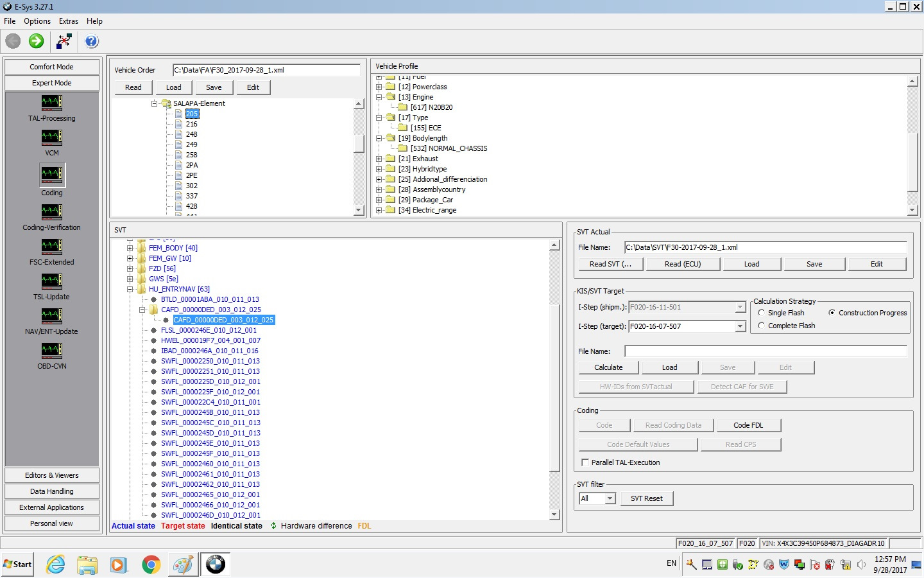Open the Coding-Verification module icon

click(x=52, y=212)
